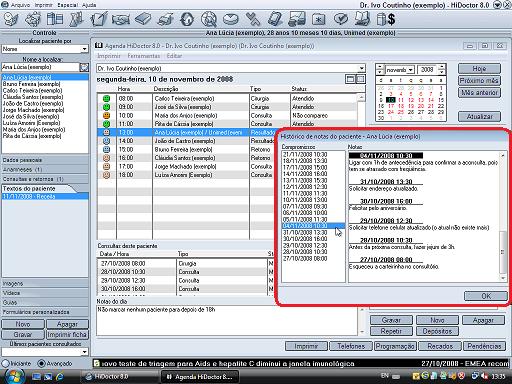Screen dimensions: 512x384
Task: Click the Notas list vertical scrollbar
Action: 503,217
